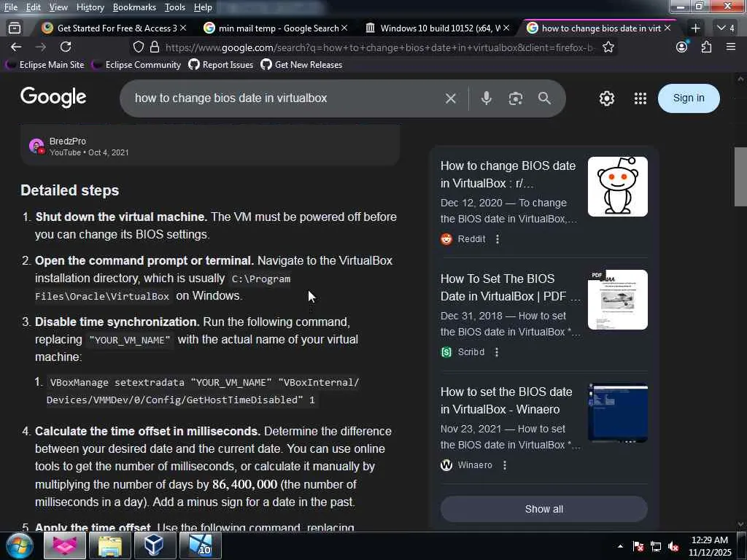Screen dimensions: 747x560
Task: Open the Extensions puzzle icon
Action: click(706, 47)
